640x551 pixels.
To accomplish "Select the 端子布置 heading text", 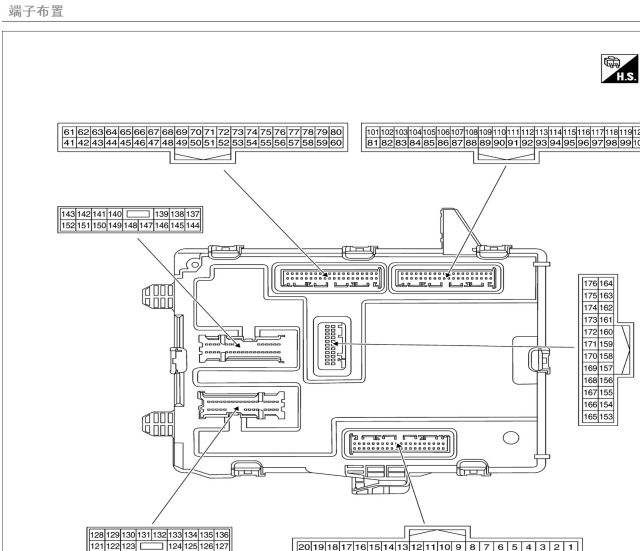I will pyautogui.click(x=36, y=11).
